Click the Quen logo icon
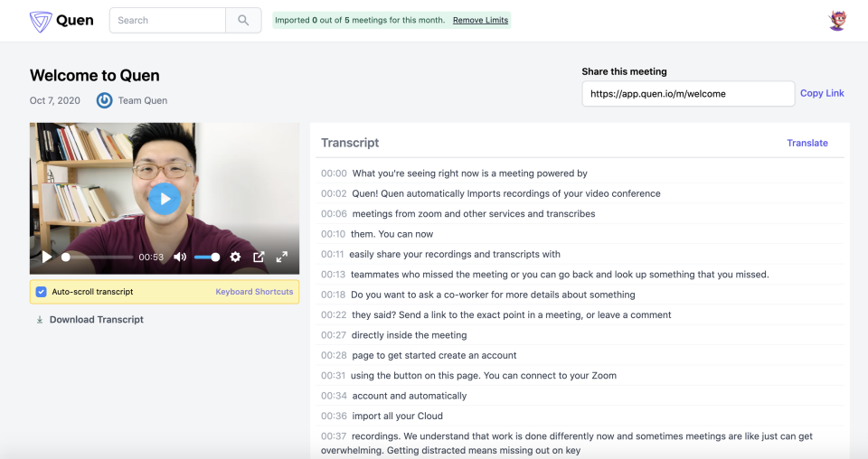Screen dimensions: 868x459 coord(41,21)
